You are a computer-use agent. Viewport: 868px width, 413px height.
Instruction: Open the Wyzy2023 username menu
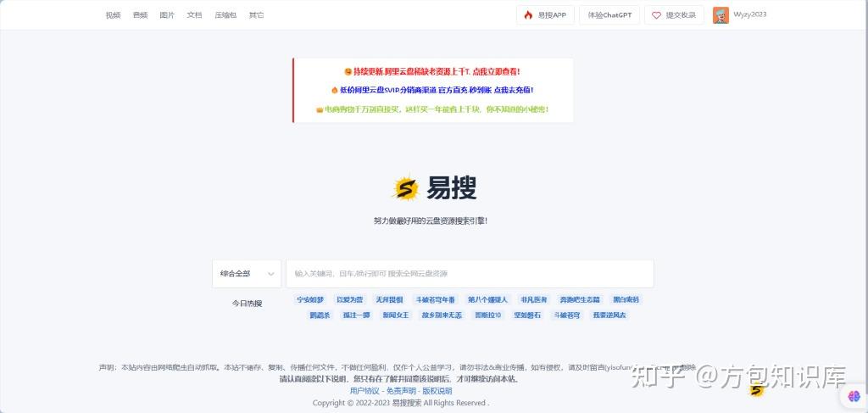tap(750, 14)
